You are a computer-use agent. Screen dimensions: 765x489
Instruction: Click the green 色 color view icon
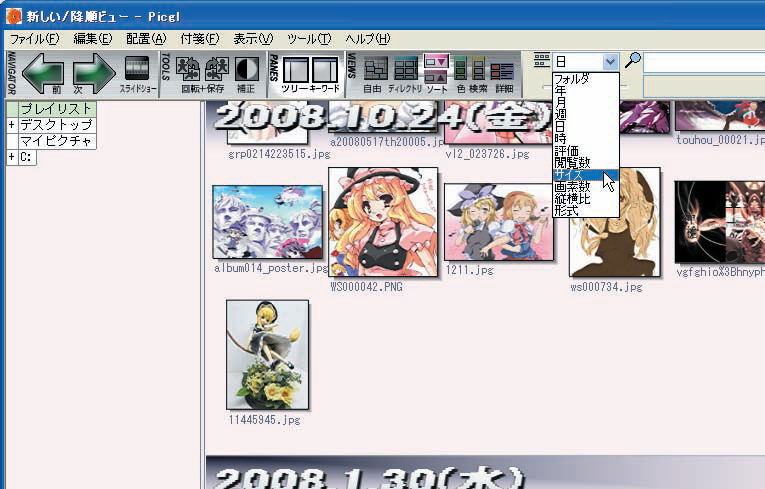tap(460, 68)
